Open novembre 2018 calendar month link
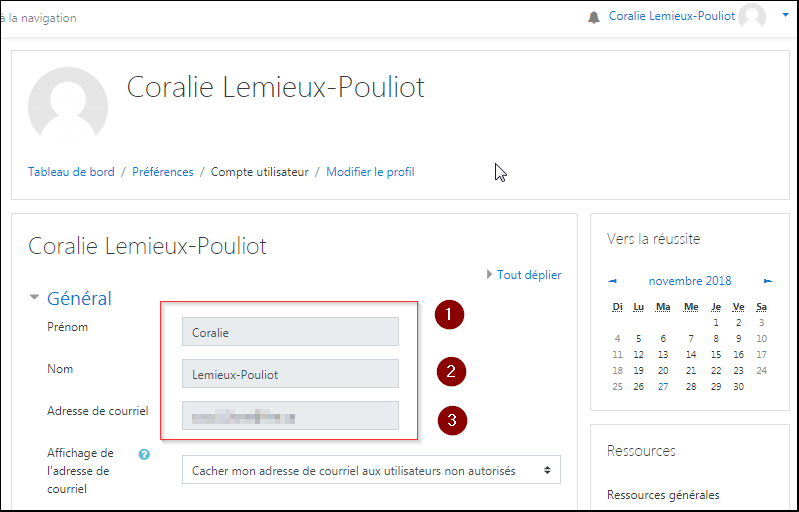 (x=690, y=281)
